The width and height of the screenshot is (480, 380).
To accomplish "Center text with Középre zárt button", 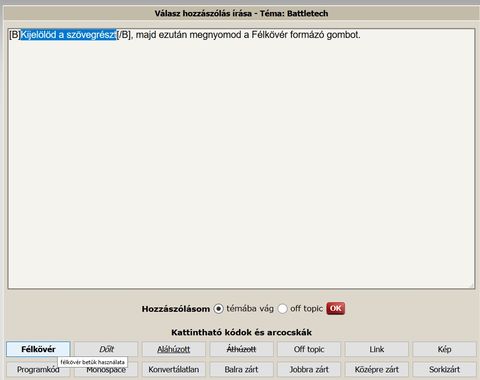I will point(377,369).
